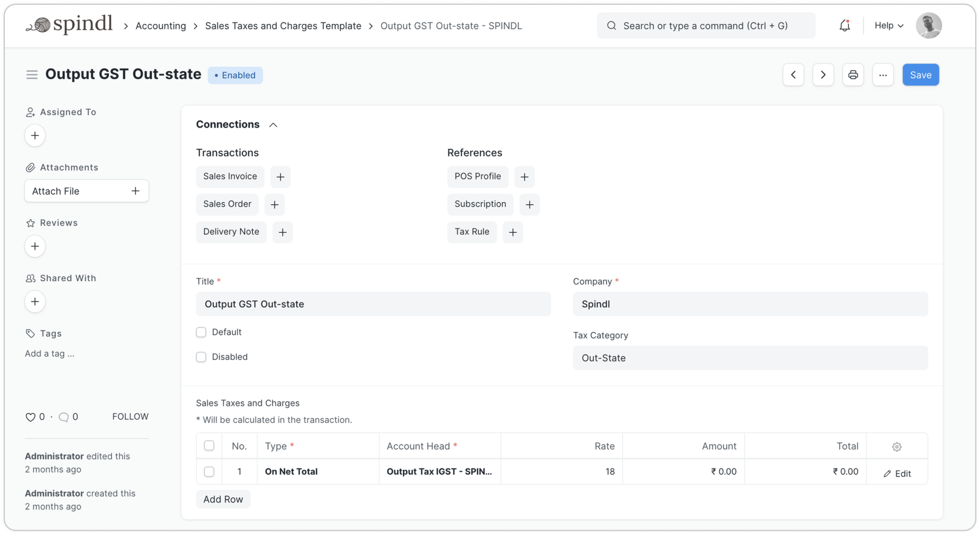This screenshot has width=980, height=535.
Task: Edit row 1 of taxes table
Action: tap(897, 473)
